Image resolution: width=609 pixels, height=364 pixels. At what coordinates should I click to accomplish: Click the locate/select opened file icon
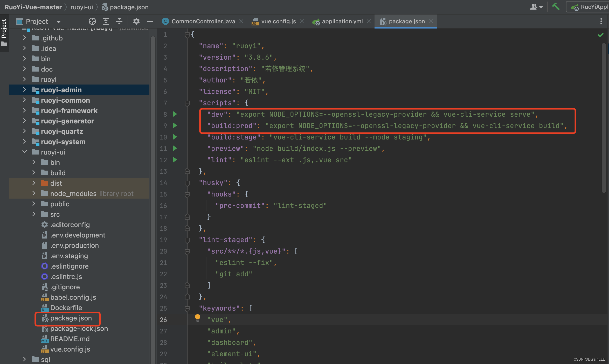(92, 21)
